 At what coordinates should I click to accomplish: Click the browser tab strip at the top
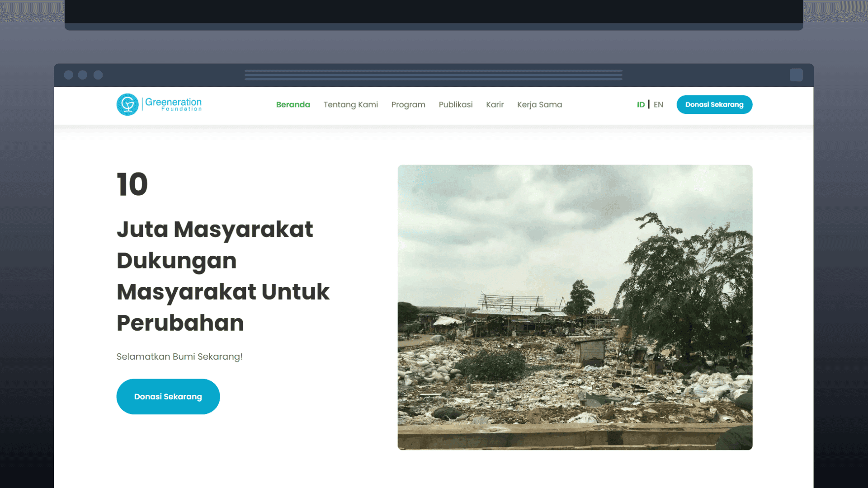tap(433, 14)
